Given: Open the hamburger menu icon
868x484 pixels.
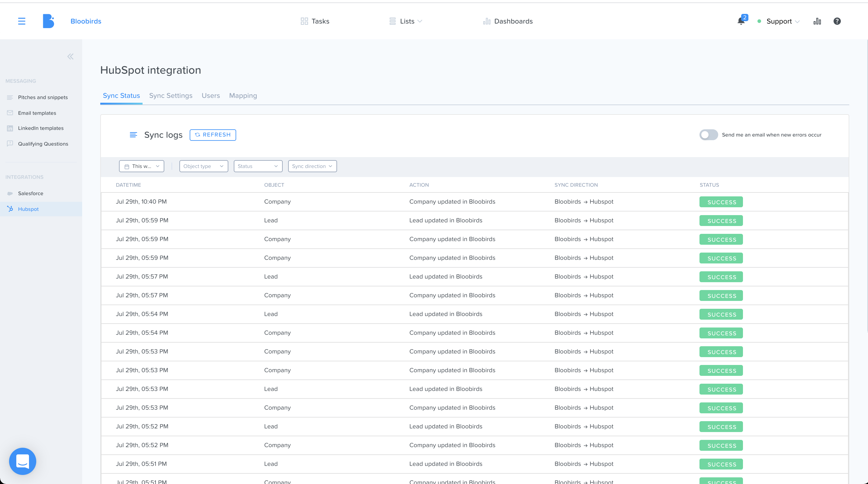Looking at the screenshot, I should [x=21, y=21].
